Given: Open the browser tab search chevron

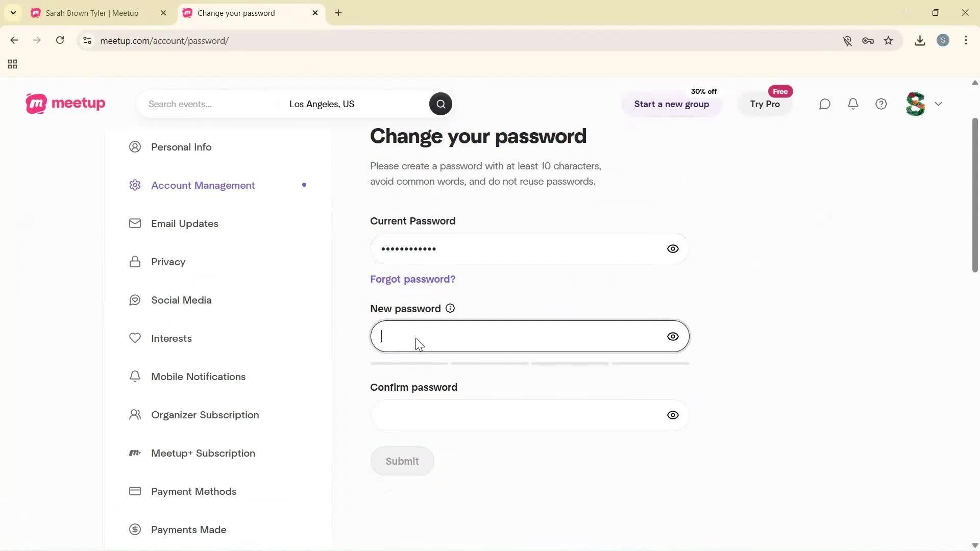Looking at the screenshot, I should pyautogui.click(x=13, y=13).
